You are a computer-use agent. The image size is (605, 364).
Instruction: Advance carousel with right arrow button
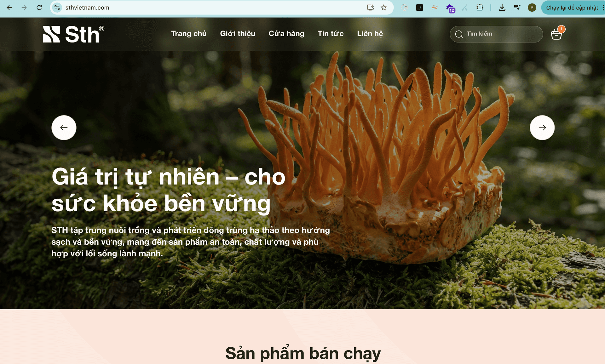(542, 128)
